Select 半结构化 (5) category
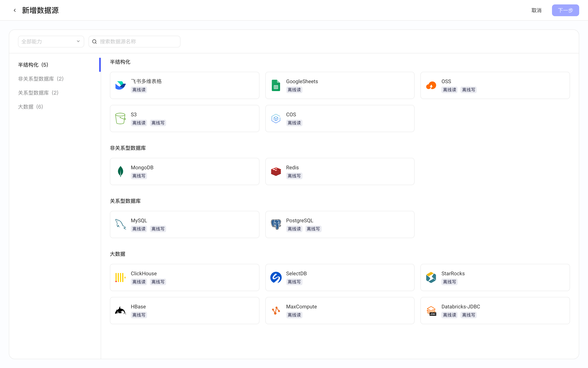588x368 pixels. [x=33, y=65]
